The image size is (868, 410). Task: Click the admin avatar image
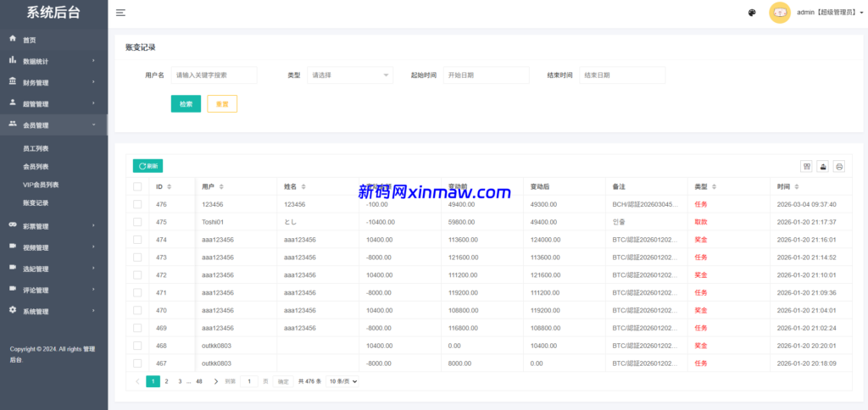[780, 13]
